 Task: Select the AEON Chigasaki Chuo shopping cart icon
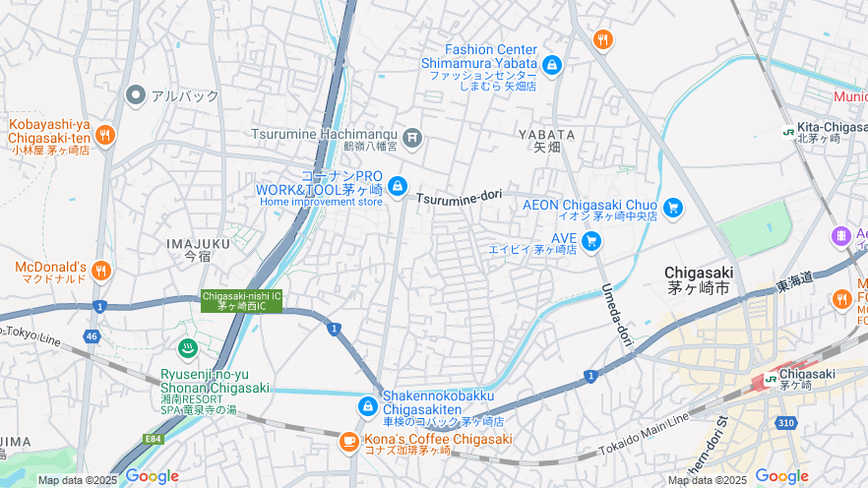pyautogui.click(x=672, y=208)
